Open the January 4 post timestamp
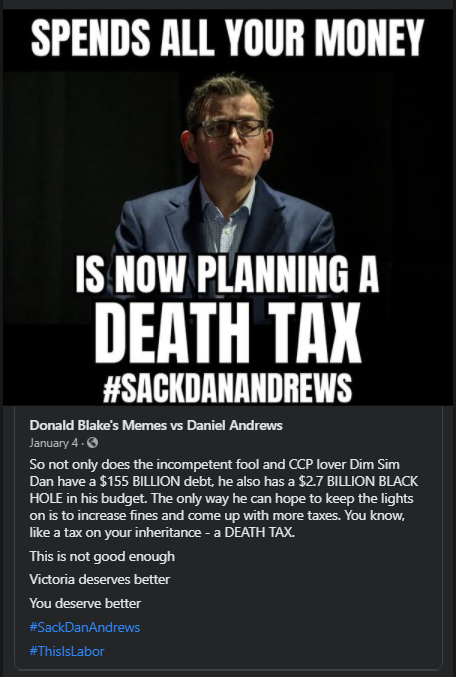This screenshot has height=677, width=456. click(x=54, y=443)
